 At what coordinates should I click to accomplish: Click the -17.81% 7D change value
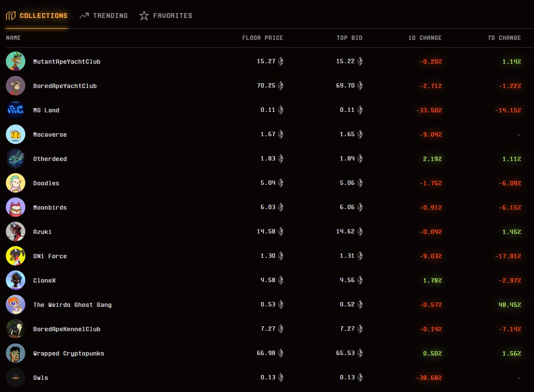508,256
